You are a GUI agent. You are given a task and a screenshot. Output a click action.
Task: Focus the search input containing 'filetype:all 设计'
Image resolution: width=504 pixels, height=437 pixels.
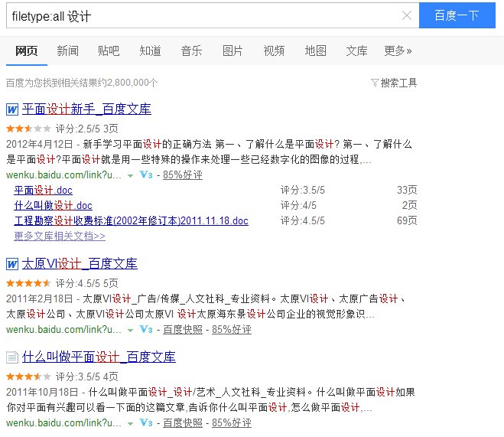tap(212, 15)
